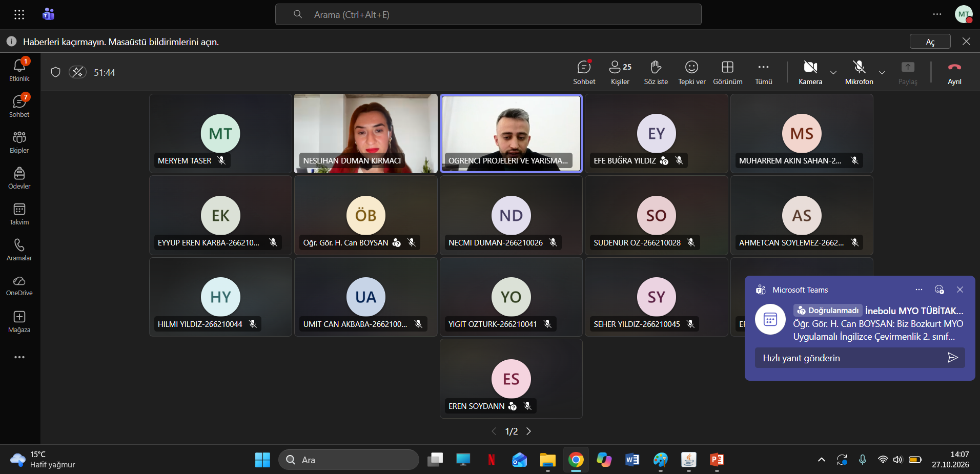Dismiss the Microsoft Teams notification popup
The height and width of the screenshot is (474, 980).
point(960,290)
